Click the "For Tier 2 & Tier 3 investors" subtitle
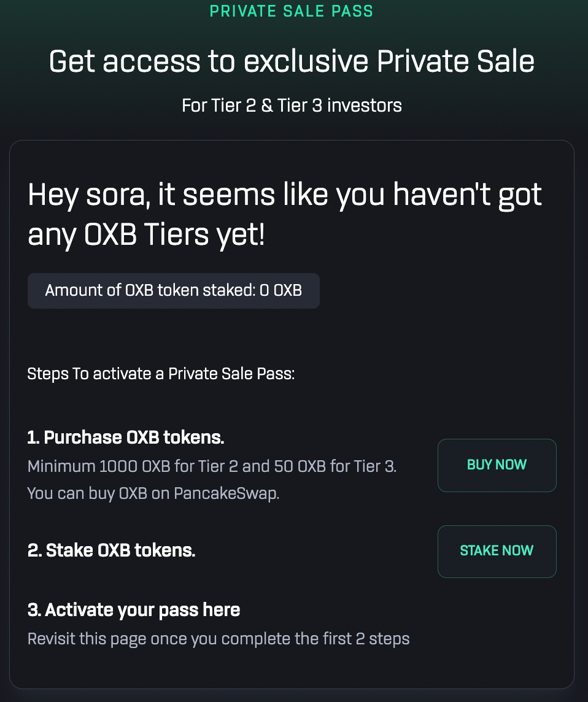 pyautogui.click(x=292, y=106)
